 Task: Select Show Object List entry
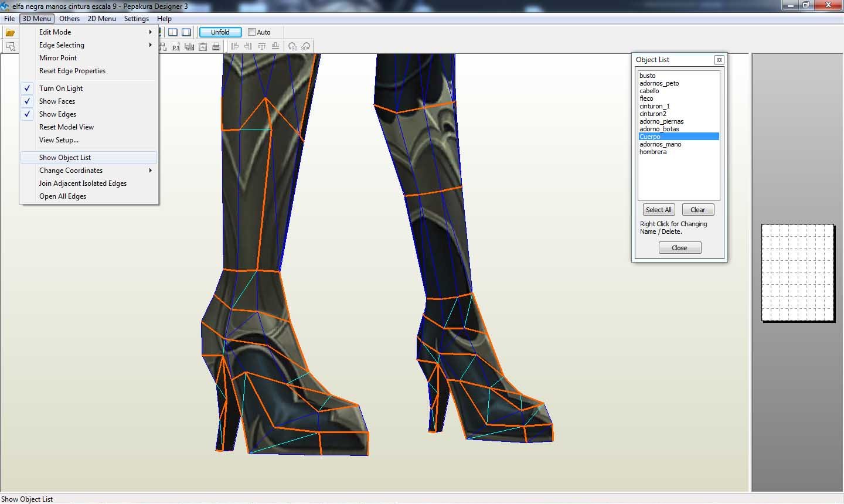point(89,158)
